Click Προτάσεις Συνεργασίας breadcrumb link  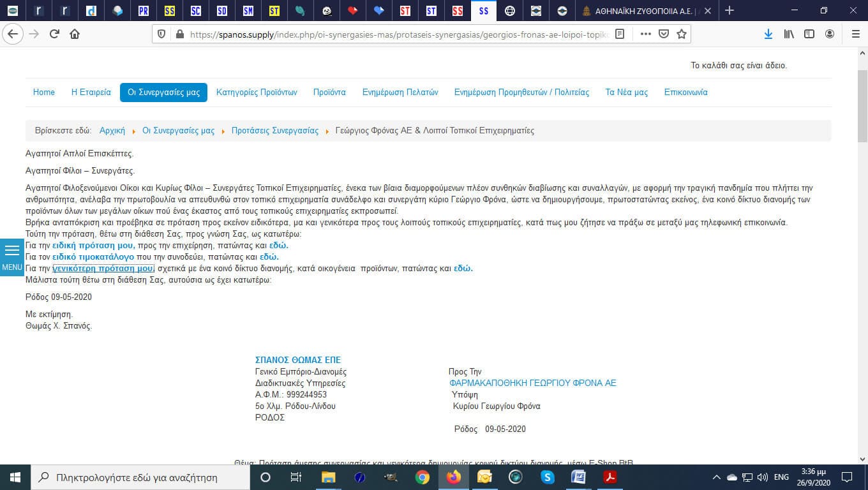275,130
